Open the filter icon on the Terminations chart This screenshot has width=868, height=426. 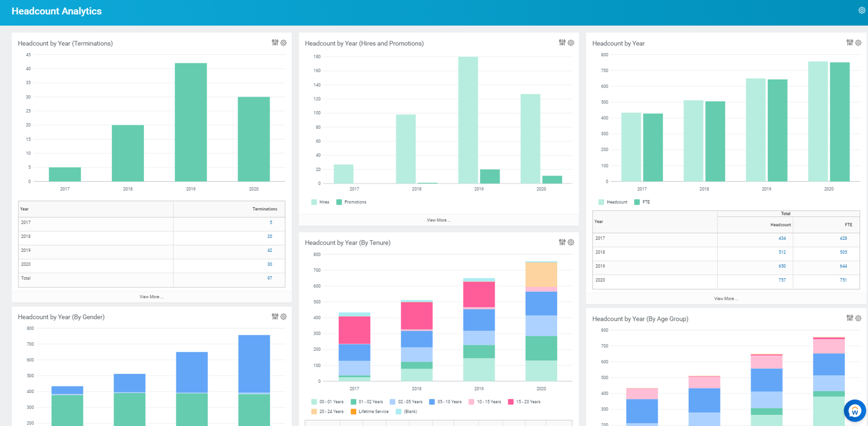[x=275, y=43]
